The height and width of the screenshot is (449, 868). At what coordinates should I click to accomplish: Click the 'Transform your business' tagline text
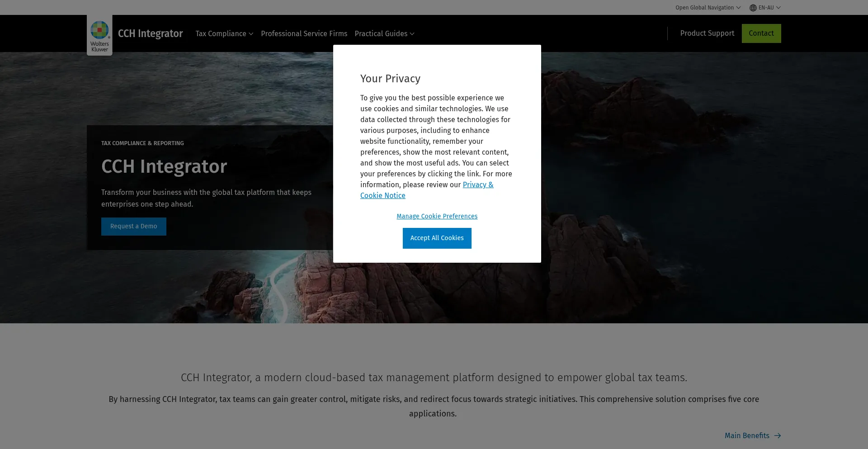(206, 198)
